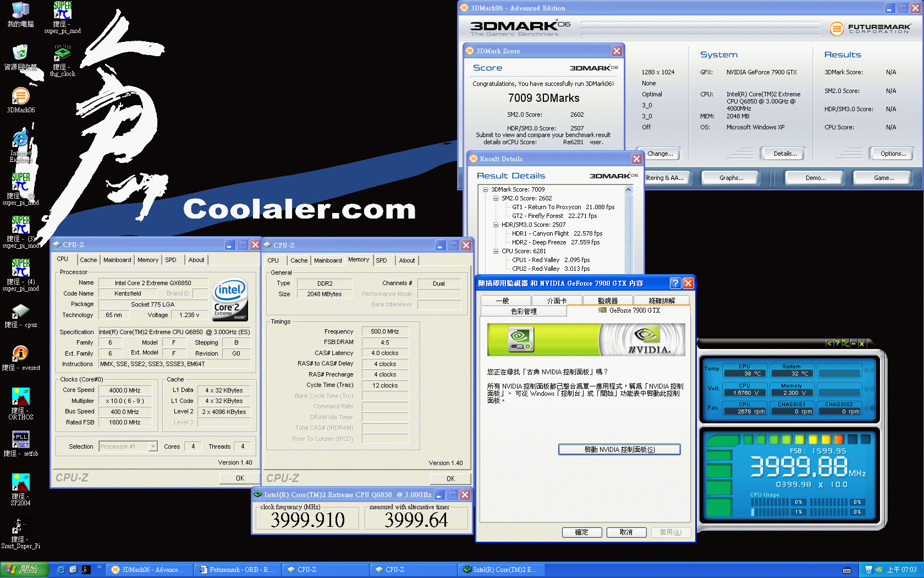Open the cpuz desktop shortcut

coord(20,315)
